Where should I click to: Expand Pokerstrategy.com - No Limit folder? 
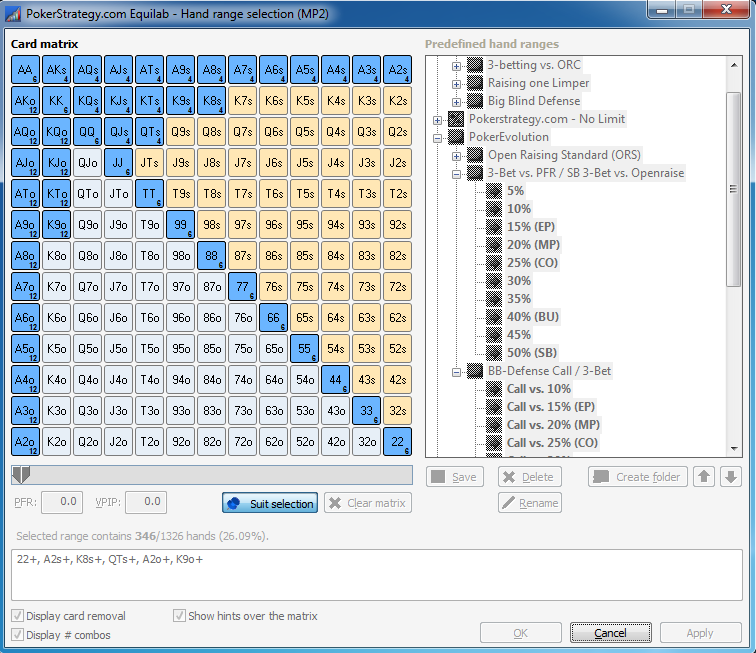pos(437,120)
